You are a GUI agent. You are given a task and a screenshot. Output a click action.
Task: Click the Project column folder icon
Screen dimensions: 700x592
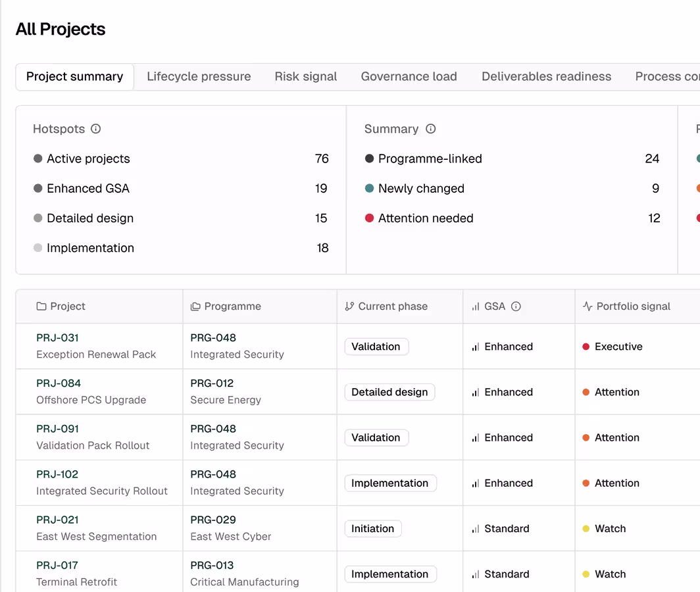click(x=41, y=307)
